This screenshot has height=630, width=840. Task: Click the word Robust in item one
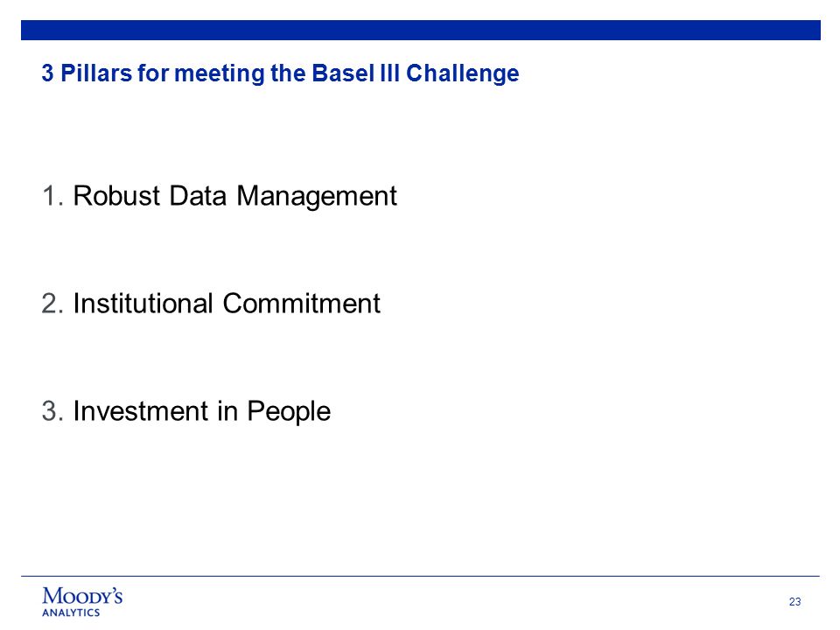(x=116, y=196)
